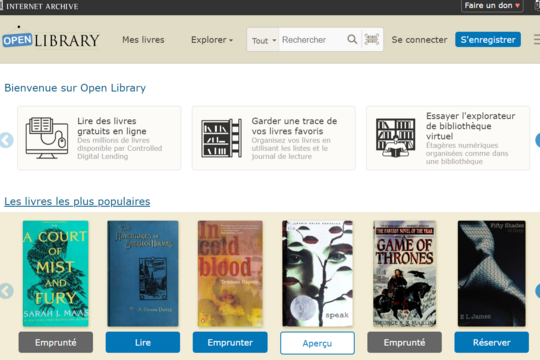Viewport: 540px width, 360px height.
Task: Open Les livres les plus populaires link
Action: coord(77,201)
